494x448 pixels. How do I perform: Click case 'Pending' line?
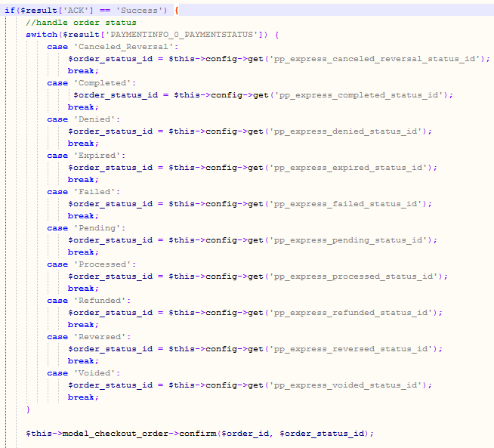click(x=86, y=228)
